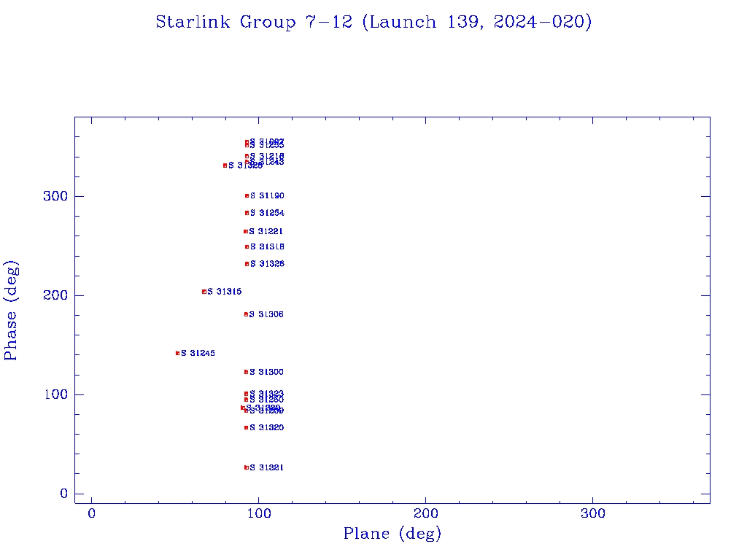Click the red data marker beside S 31306

tap(246, 314)
